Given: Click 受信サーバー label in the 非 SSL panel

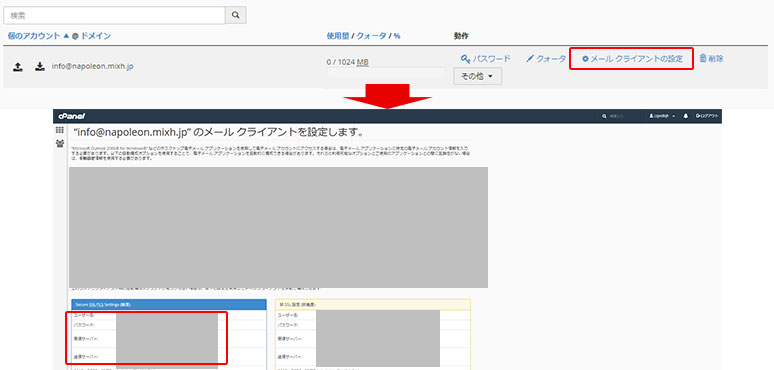Looking at the screenshot, I should (x=290, y=338).
